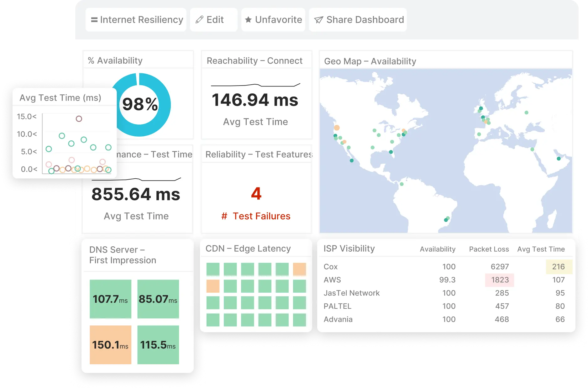Click the 457 packet loss value for PALTEL

pyautogui.click(x=502, y=306)
